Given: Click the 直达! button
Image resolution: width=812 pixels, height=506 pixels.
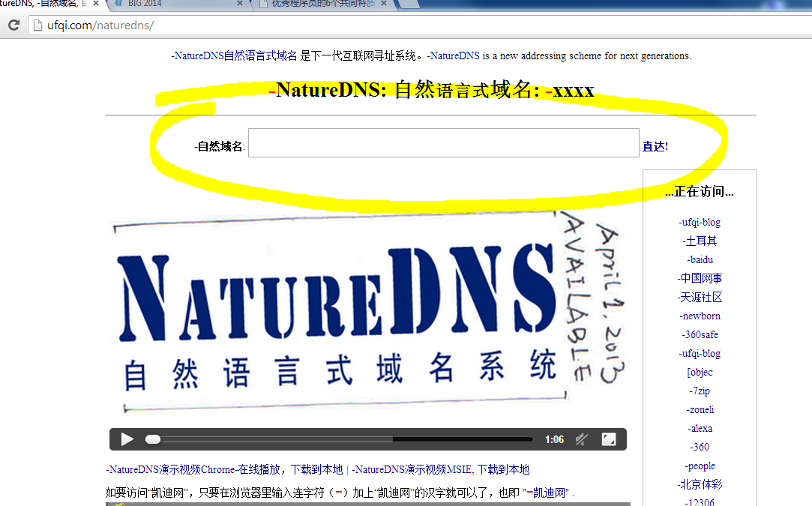Looking at the screenshot, I should (x=655, y=147).
